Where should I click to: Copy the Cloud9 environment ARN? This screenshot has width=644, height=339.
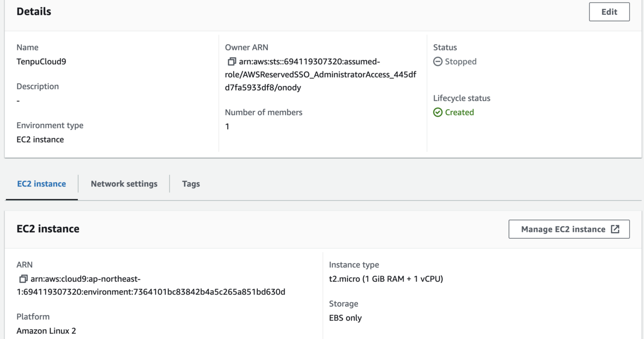pyautogui.click(x=23, y=279)
